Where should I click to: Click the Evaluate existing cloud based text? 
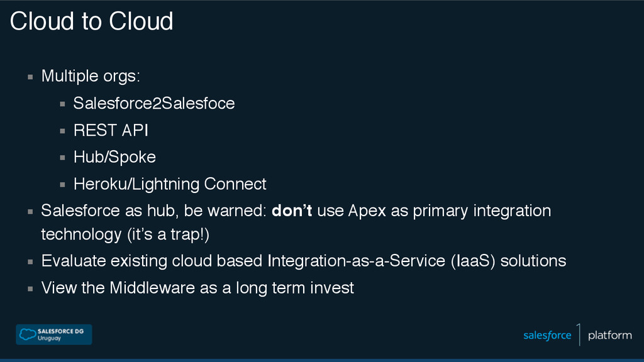[152, 261]
